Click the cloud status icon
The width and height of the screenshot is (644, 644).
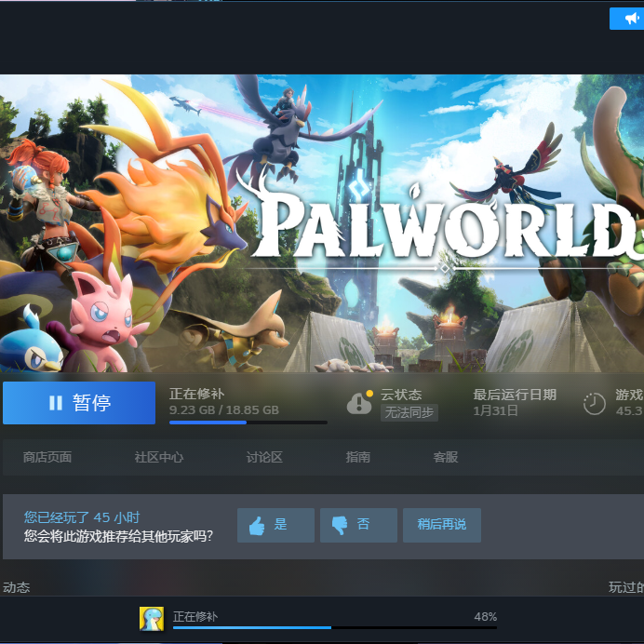358,403
